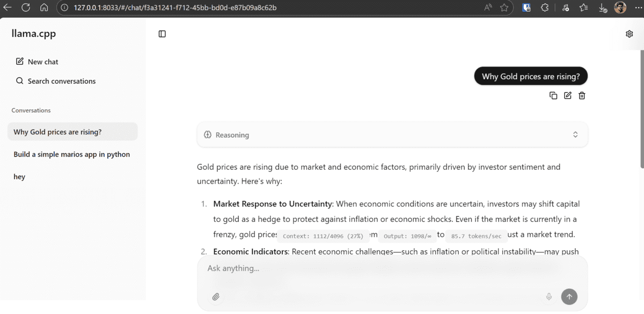
Task: Toggle the favorites star for this page
Action: point(503,8)
